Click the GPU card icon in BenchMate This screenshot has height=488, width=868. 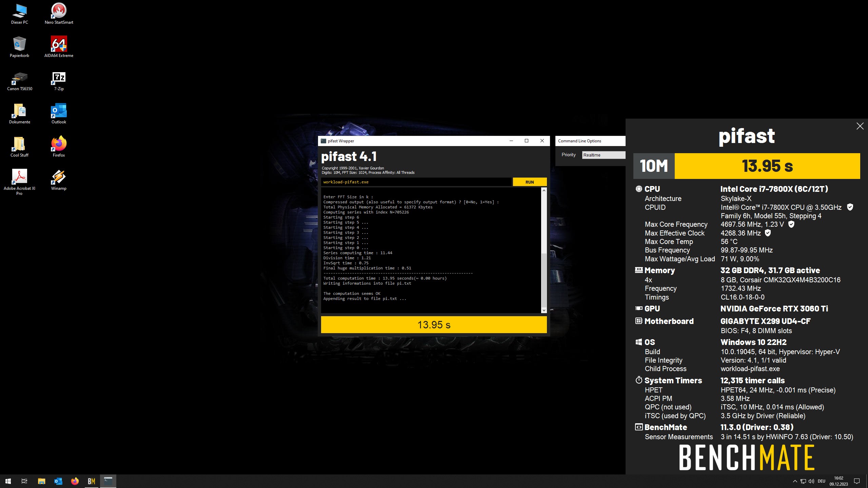(x=639, y=308)
